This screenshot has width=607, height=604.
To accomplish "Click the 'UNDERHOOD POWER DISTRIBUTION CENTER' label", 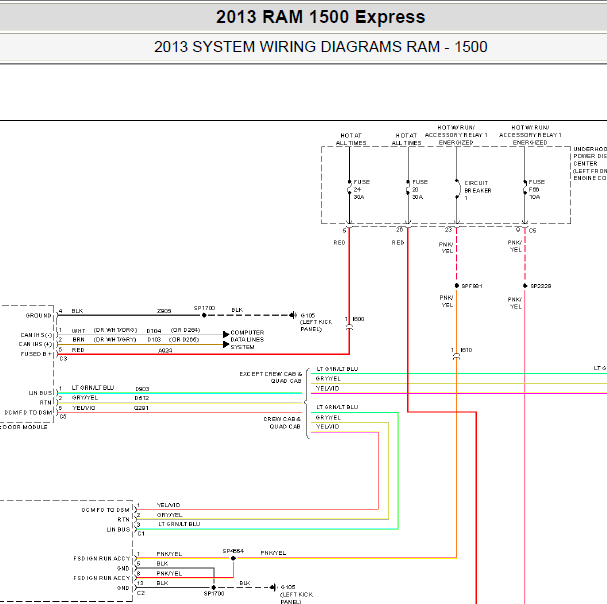I will click(590, 163).
